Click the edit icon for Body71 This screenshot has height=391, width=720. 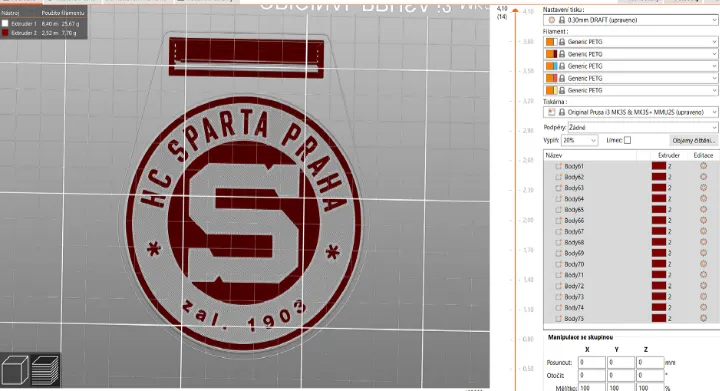pyautogui.click(x=703, y=274)
